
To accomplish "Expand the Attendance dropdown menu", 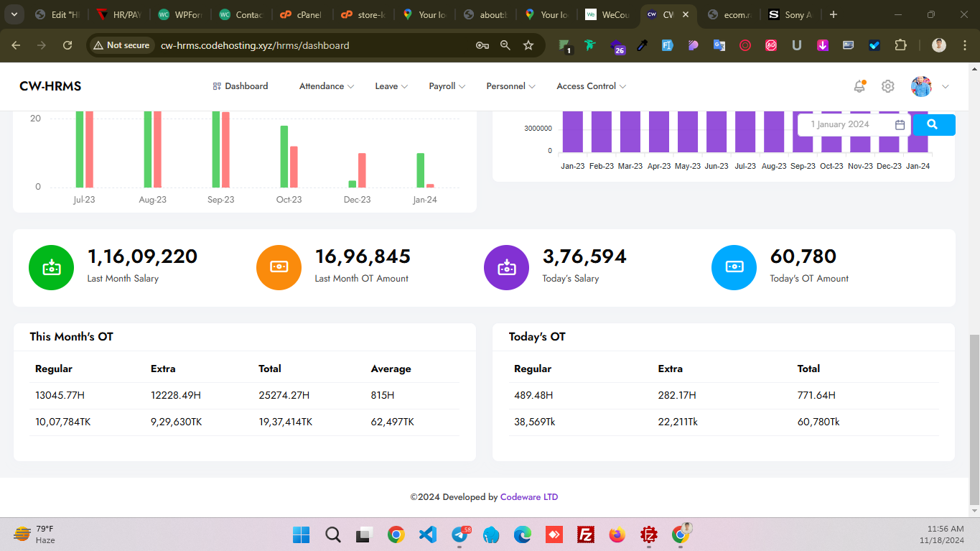I will [x=326, y=86].
